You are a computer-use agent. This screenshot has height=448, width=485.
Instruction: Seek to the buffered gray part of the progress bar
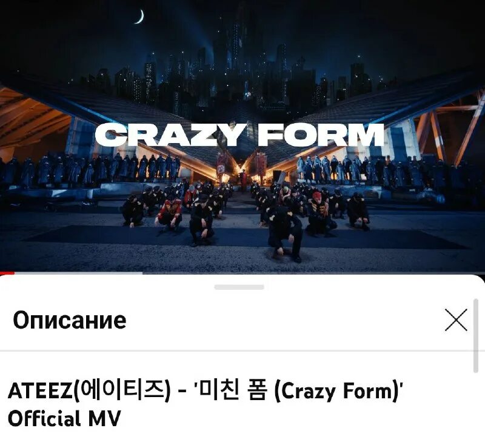(79, 273)
